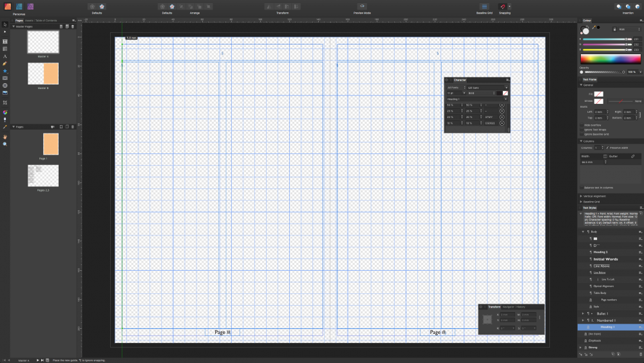Open the Navigator tab
644x363 pixels.
(x=508, y=307)
